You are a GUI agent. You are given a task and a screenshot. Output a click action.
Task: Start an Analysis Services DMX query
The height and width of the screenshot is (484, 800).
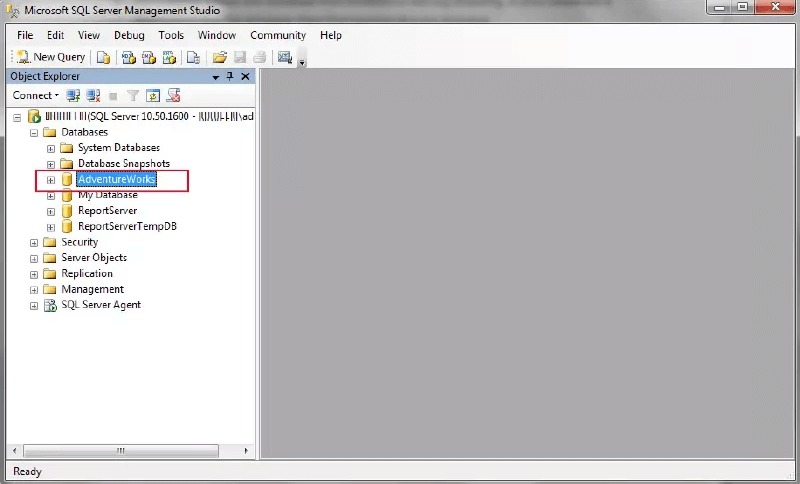click(148, 58)
